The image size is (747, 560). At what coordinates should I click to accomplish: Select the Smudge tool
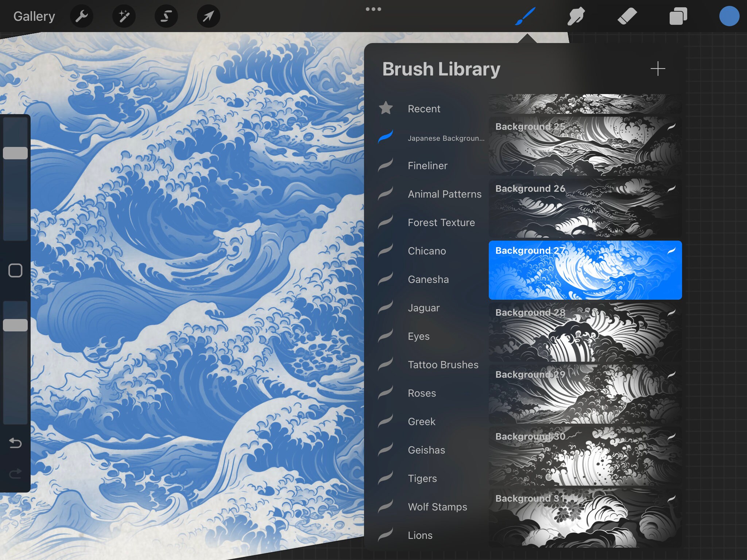[576, 16]
